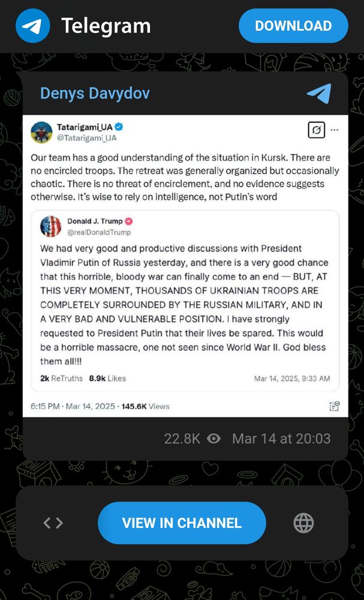Click the paper plane icon beside Denys Davydov
The image size is (364, 600).
(319, 94)
